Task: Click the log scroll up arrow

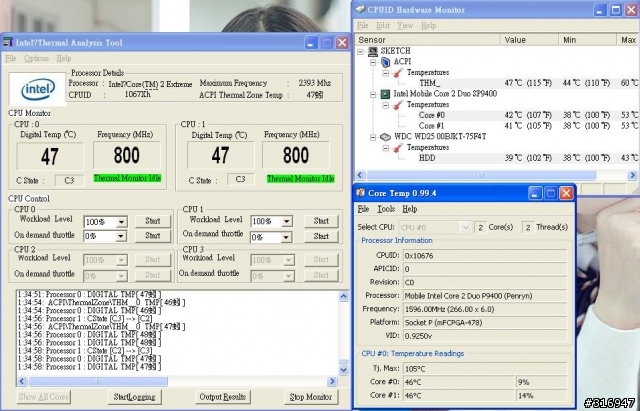Action: point(344,296)
